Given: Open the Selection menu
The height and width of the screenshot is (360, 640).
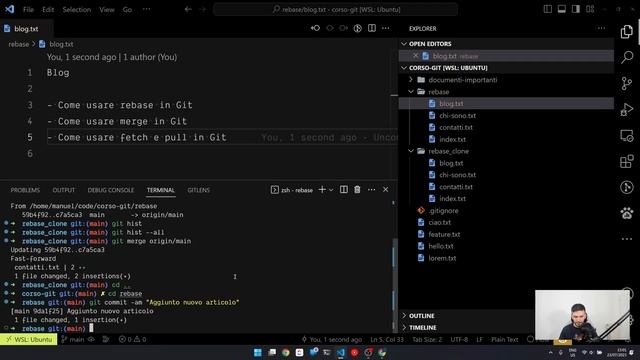Looking at the screenshot, I should [x=77, y=9].
